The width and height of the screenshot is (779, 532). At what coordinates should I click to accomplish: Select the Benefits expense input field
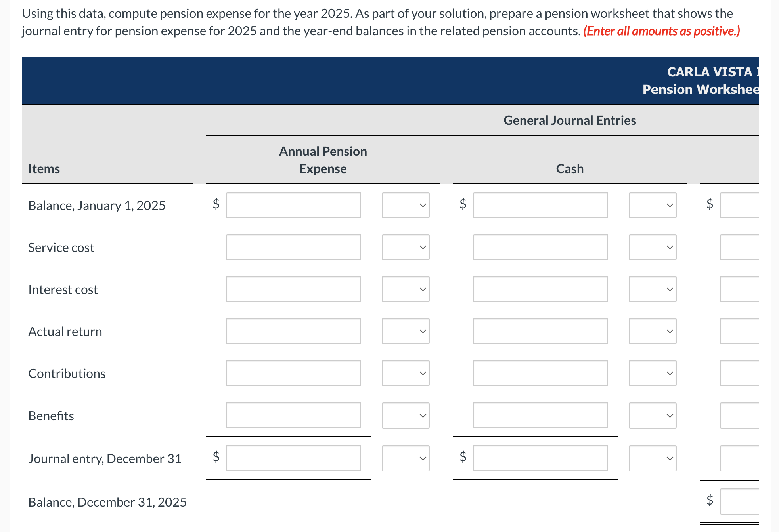(x=293, y=416)
